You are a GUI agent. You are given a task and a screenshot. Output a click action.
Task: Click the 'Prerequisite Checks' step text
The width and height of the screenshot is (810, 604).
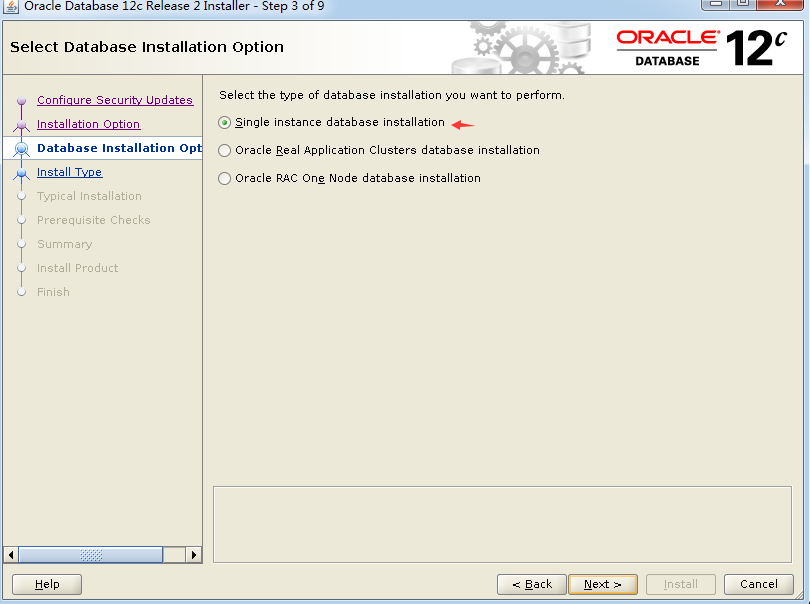[x=94, y=220]
